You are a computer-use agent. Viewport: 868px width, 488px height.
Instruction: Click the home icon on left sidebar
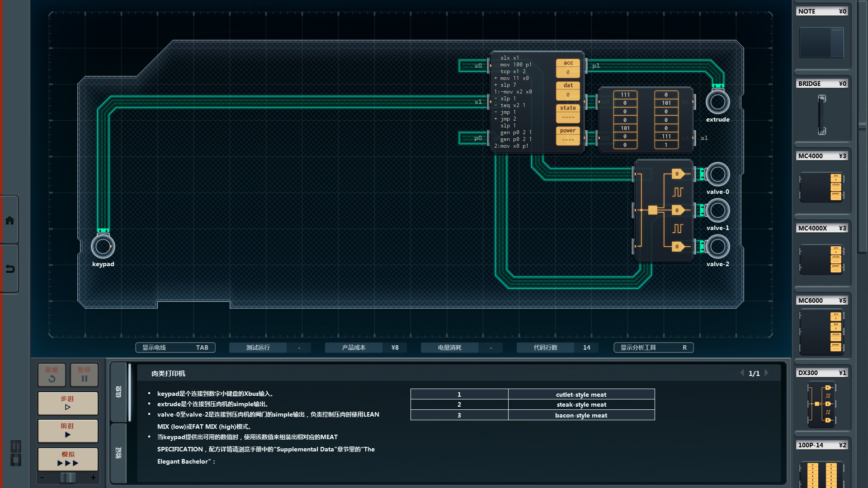(9, 221)
